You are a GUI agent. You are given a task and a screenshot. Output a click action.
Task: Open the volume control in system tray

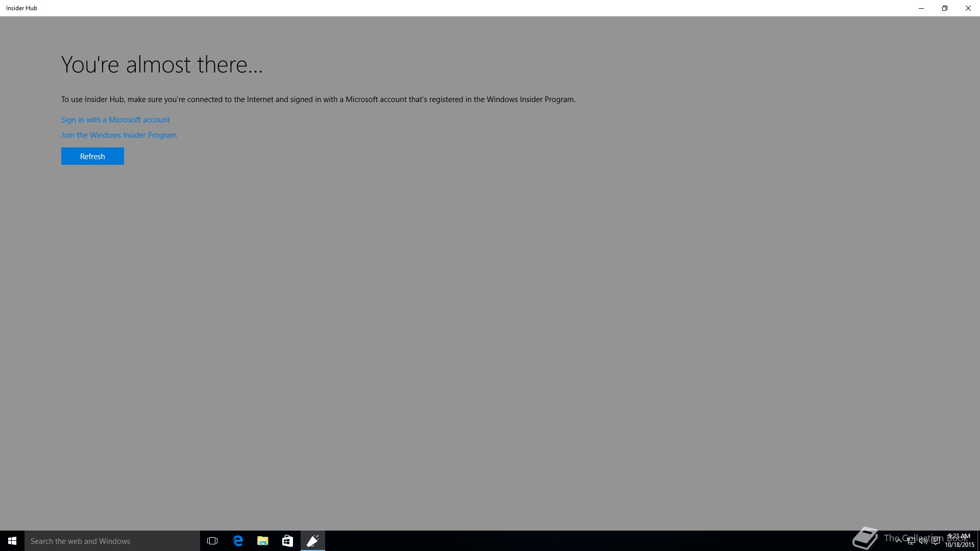point(923,541)
